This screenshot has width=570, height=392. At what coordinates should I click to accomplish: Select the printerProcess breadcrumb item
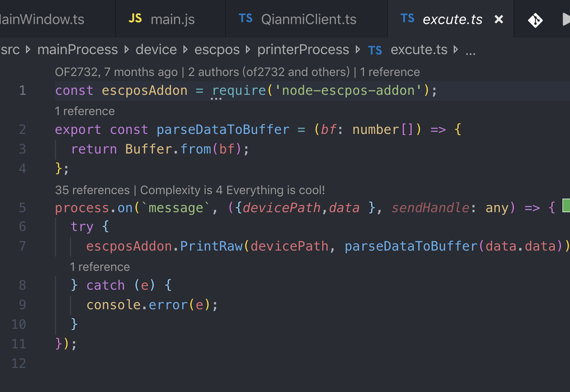[303, 49]
